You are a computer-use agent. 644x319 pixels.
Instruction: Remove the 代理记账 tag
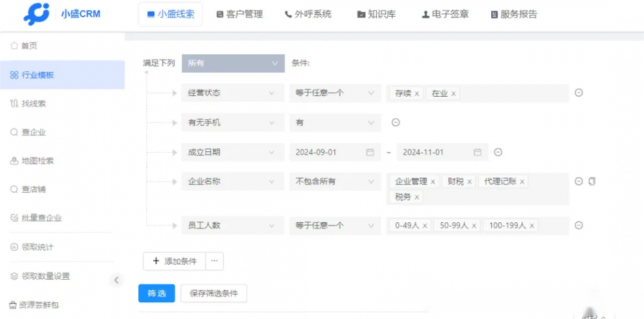tap(522, 182)
